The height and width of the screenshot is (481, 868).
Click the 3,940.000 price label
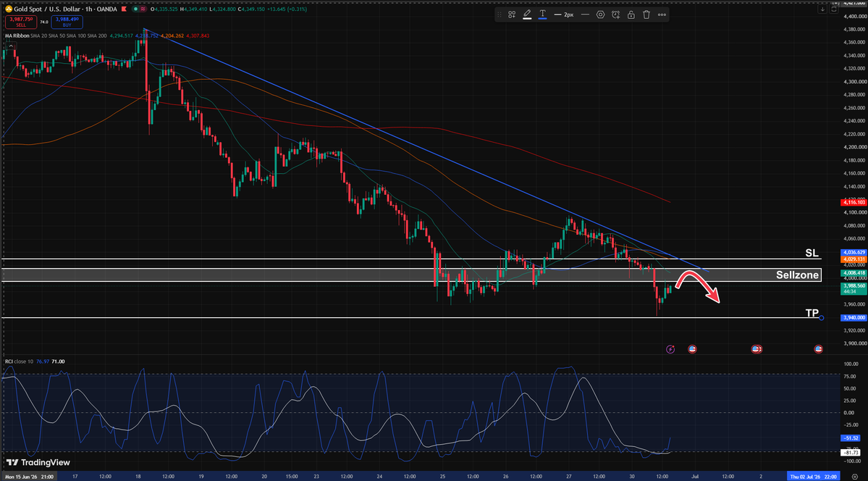852,317
